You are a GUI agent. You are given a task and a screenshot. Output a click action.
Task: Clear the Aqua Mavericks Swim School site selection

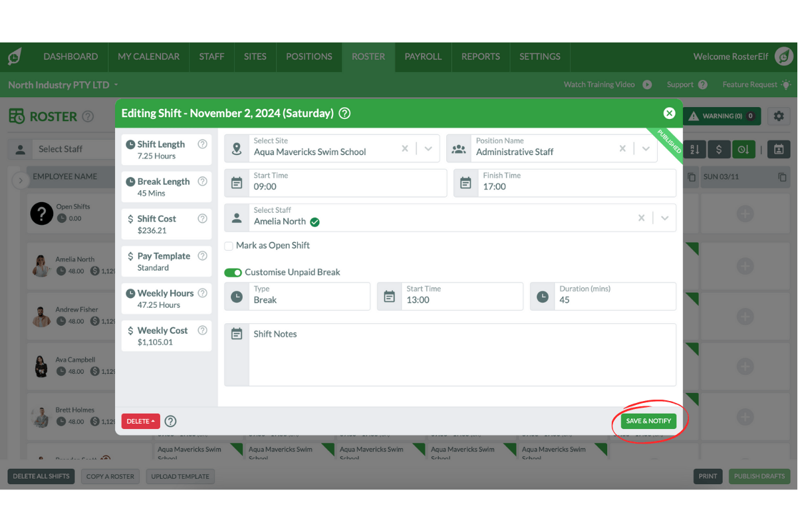point(405,149)
